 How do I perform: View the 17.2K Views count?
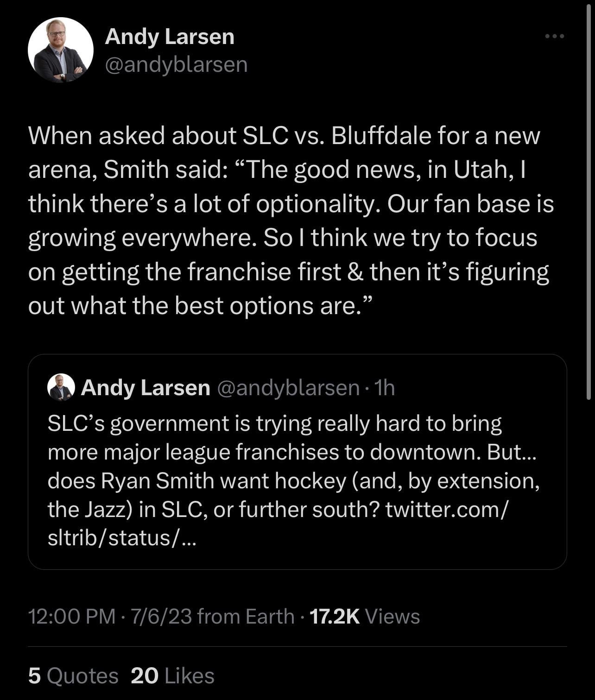click(335, 617)
